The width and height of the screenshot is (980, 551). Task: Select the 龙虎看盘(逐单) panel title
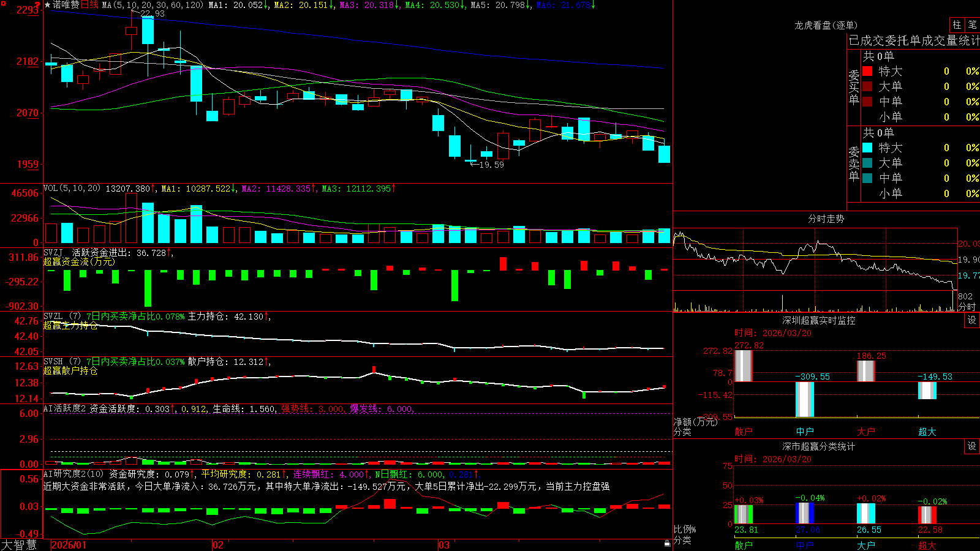pos(826,25)
